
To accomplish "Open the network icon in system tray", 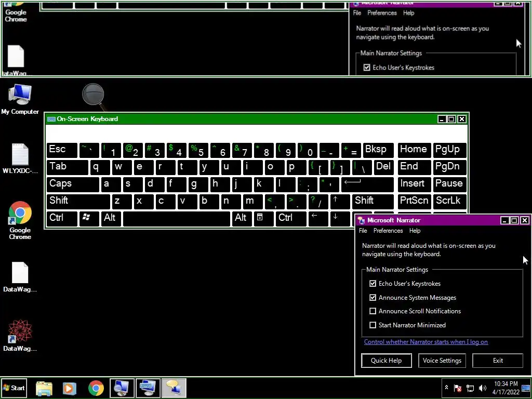I will (470, 388).
